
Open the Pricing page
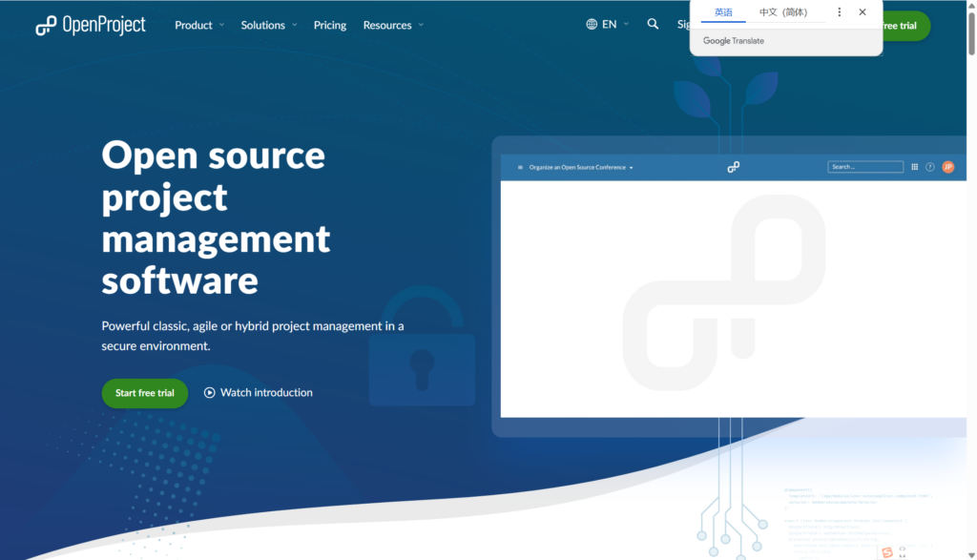coord(329,25)
